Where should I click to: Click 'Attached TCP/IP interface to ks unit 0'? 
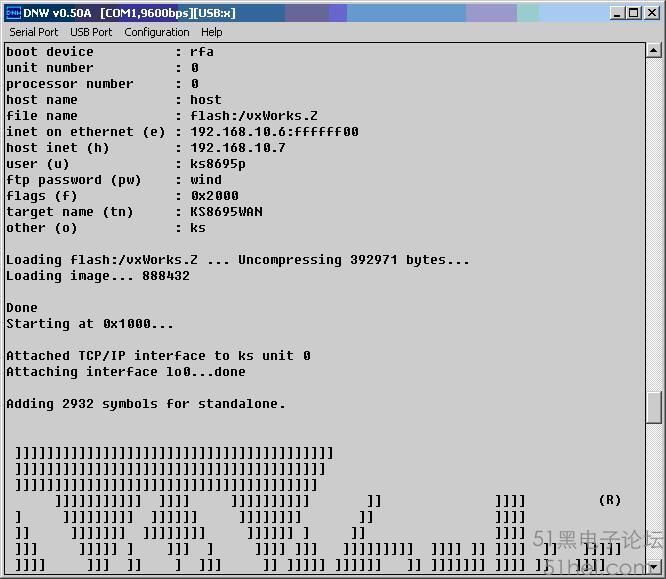[x=158, y=356]
